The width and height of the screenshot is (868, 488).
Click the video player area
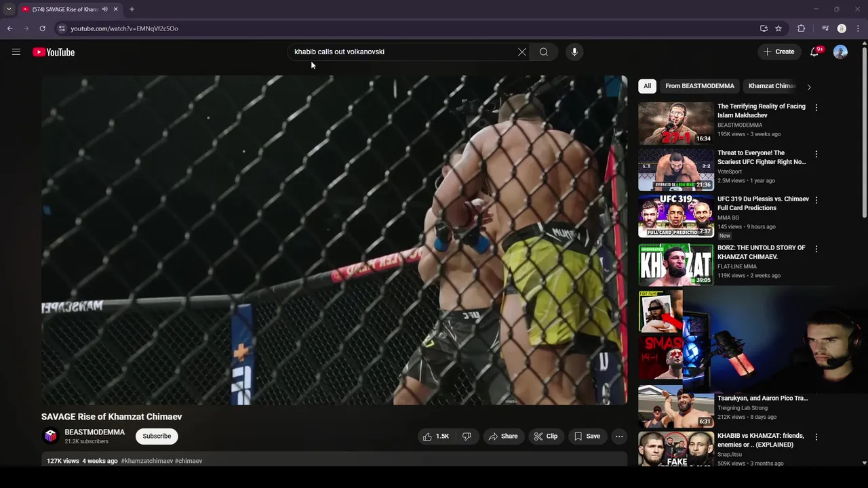tap(334, 240)
